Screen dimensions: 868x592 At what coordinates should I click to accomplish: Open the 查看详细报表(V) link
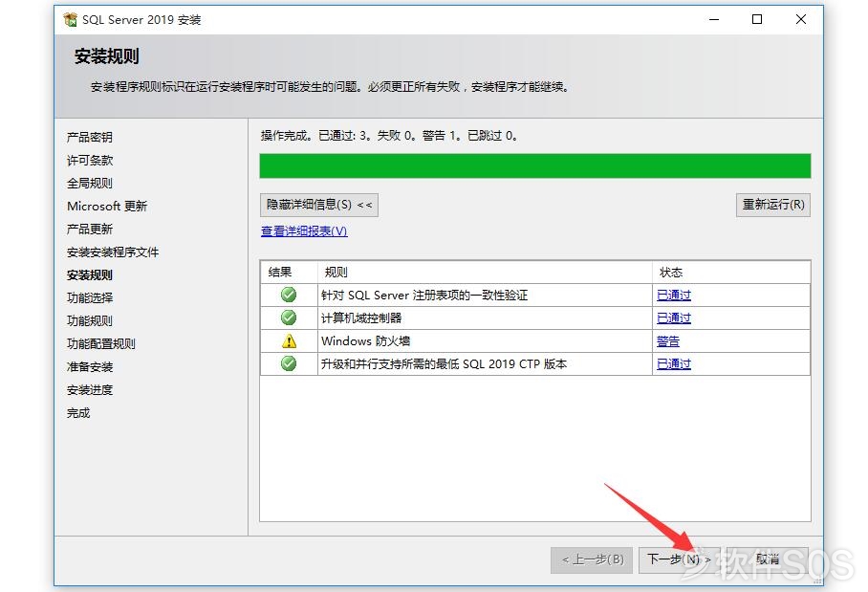click(304, 230)
